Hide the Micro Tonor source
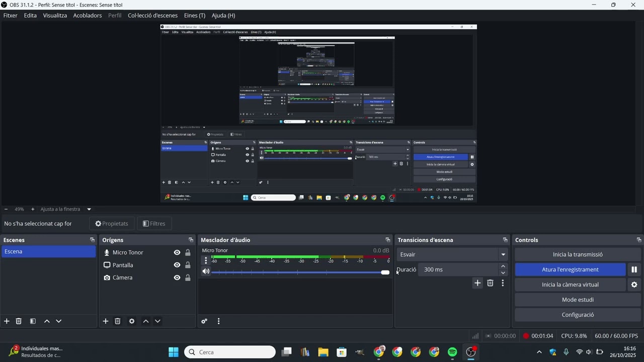The height and width of the screenshot is (362, 644). coord(177,252)
